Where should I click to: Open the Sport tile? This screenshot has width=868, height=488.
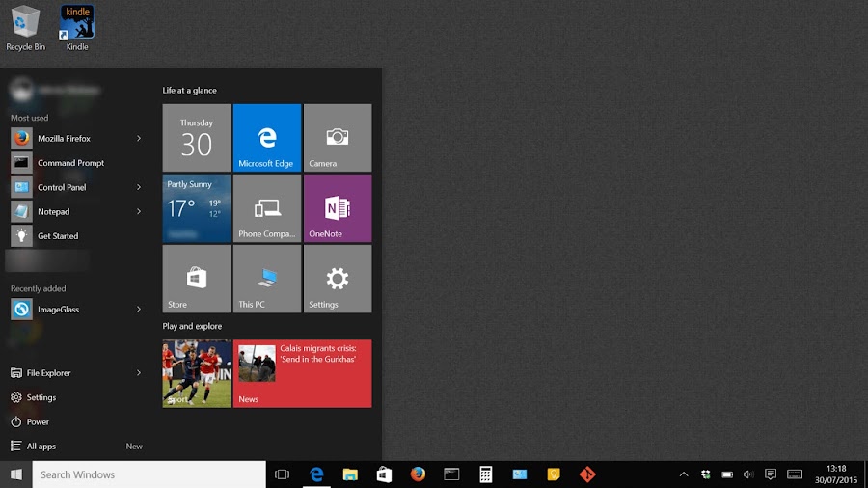pos(197,373)
